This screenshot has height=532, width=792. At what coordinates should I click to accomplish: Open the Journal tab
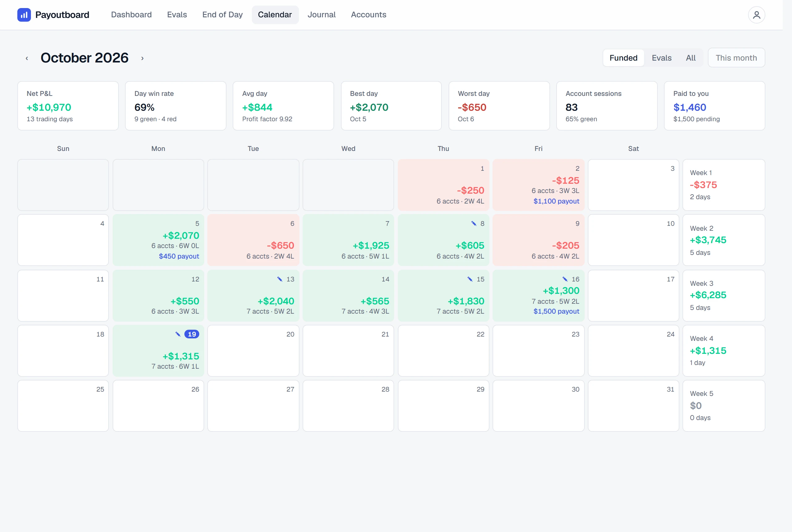321,15
